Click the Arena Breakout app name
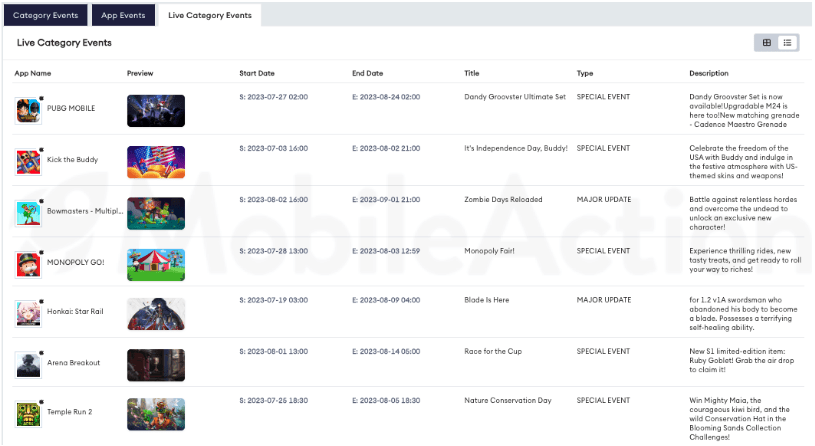Viewport: 815px width, 446px height. pos(73,363)
